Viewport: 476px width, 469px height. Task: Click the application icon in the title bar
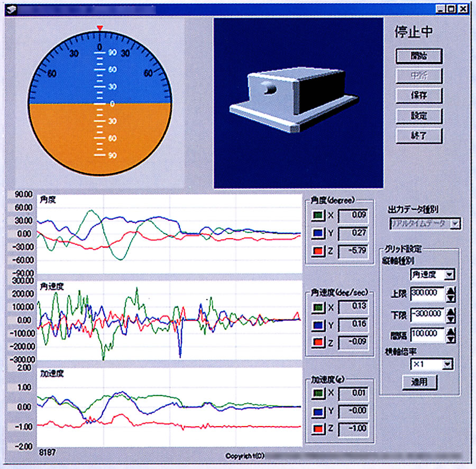[x=12, y=8]
